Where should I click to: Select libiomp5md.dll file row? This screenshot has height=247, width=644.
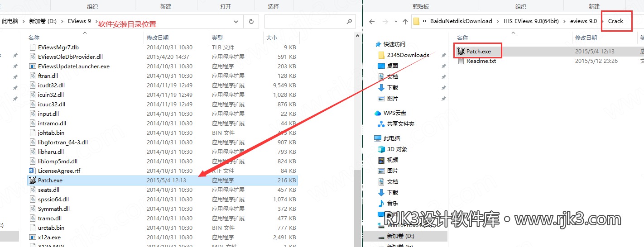(x=163, y=161)
